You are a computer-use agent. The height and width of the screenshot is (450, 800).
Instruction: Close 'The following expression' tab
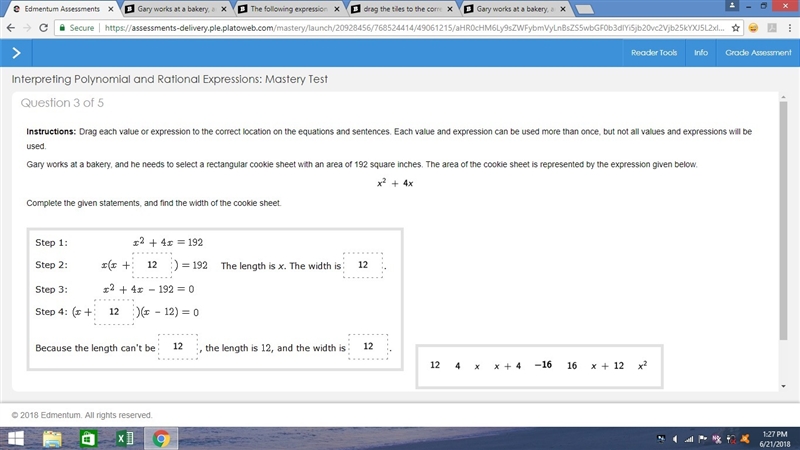tap(337, 9)
